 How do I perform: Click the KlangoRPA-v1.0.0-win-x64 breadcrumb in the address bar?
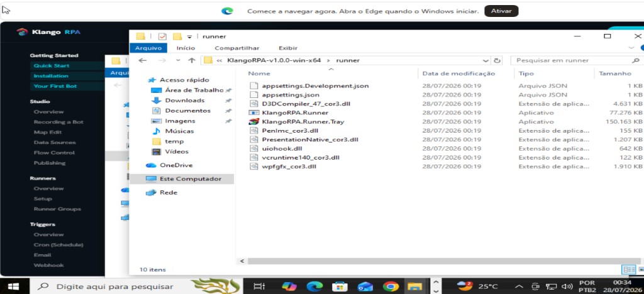click(274, 60)
